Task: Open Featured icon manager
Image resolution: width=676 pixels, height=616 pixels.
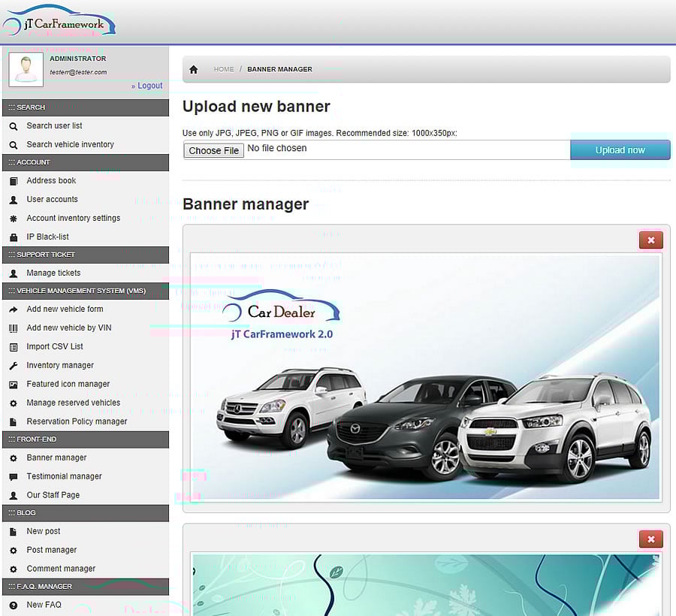Action: point(68,384)
